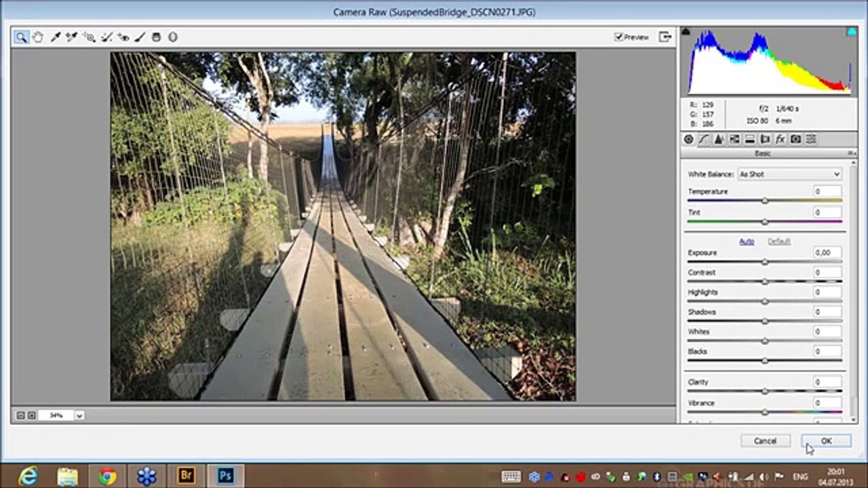Click the Shadows value field
The image size is (868, 488).
[x=827, y=312]
